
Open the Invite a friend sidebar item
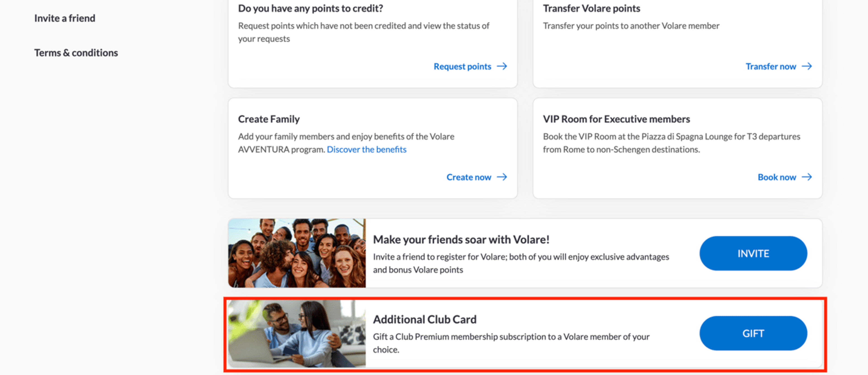point(65,18)
